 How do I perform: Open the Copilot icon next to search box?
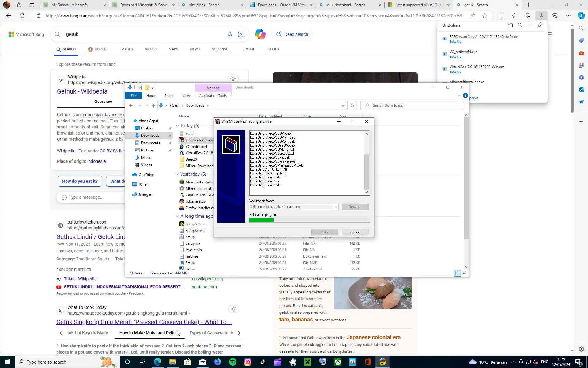260,34
